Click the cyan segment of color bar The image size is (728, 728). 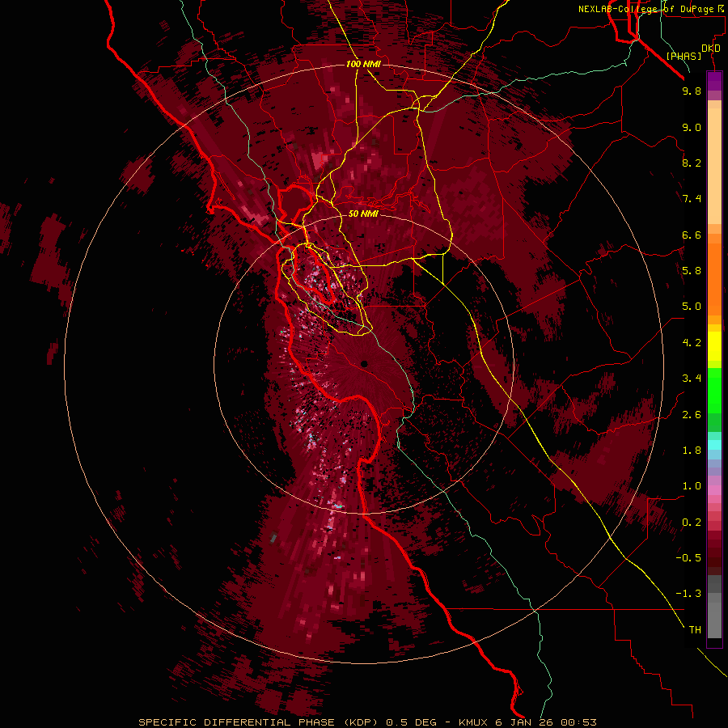point(714,445)
